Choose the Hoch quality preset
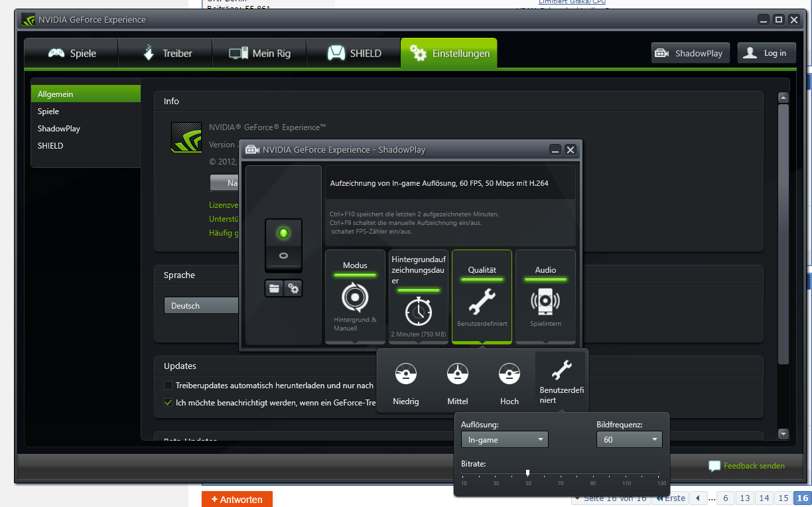 coord(509,382)
